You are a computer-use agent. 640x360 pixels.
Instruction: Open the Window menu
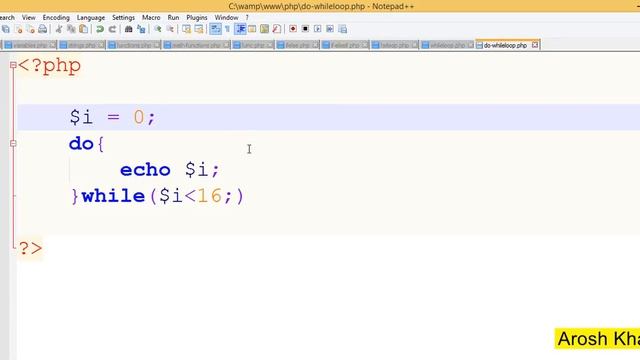(x=227, y=18)
